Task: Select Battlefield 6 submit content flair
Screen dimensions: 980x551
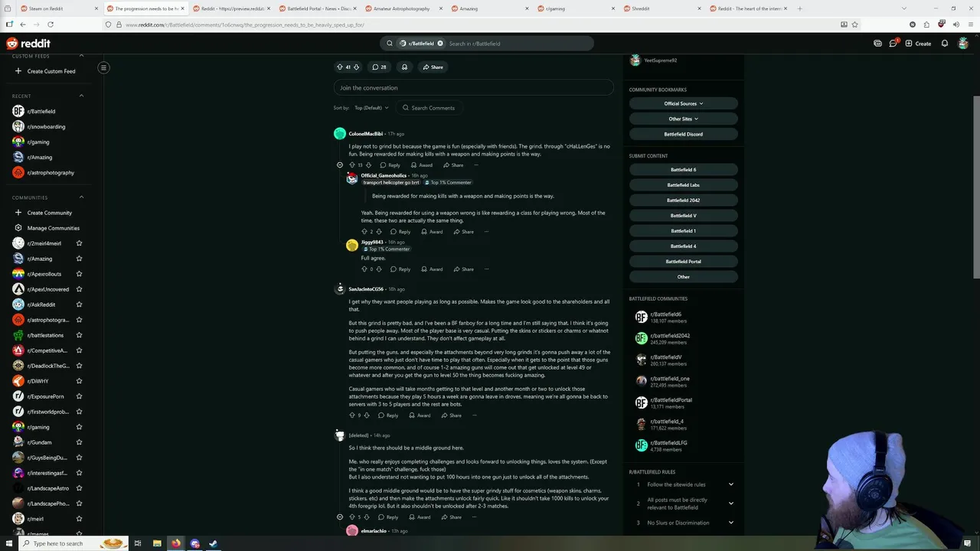Action: pos(684,170)
